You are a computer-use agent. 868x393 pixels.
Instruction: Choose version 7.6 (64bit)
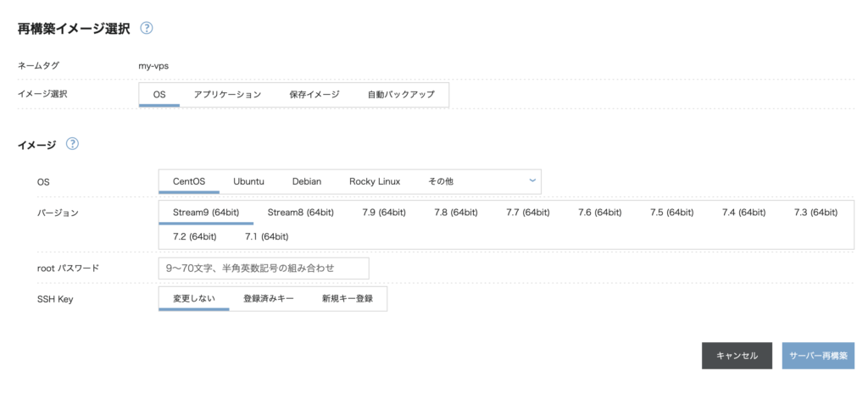600,213
